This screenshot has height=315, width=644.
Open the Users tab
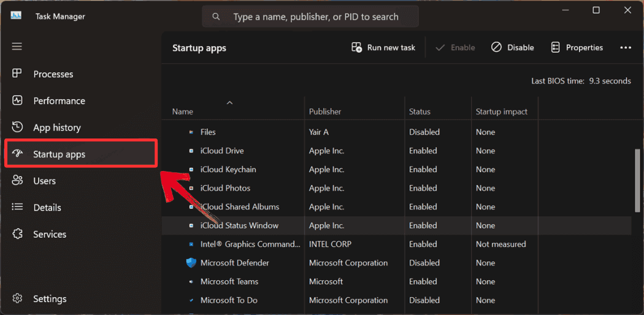[x=80, y=180]
